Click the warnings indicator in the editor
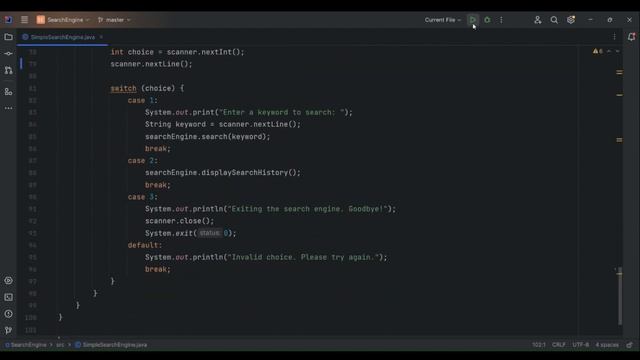This screenshot has width=640, height=360. click(598, 51)
